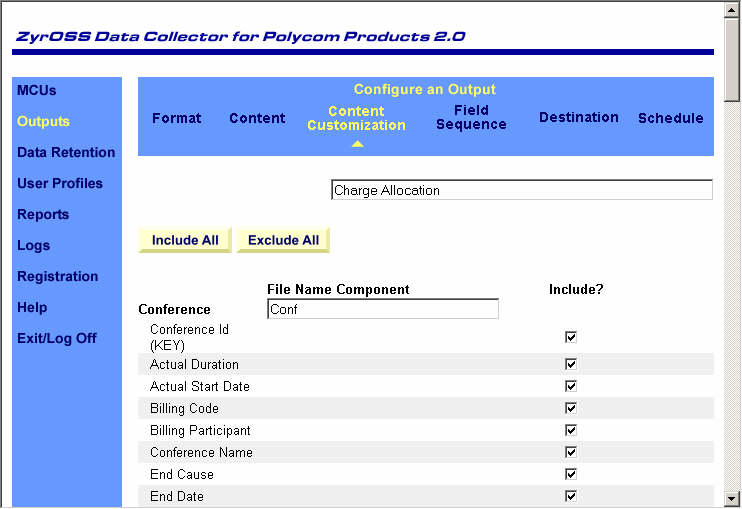The height and width of the screenshot is (509, 742).
Task: Go to the Destination tab
Action: pos(579,117)
